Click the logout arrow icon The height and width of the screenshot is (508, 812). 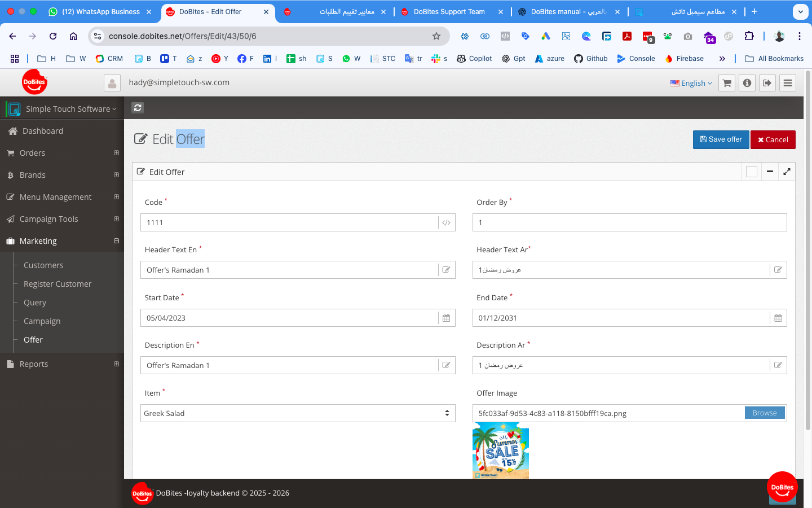(767, 83)
